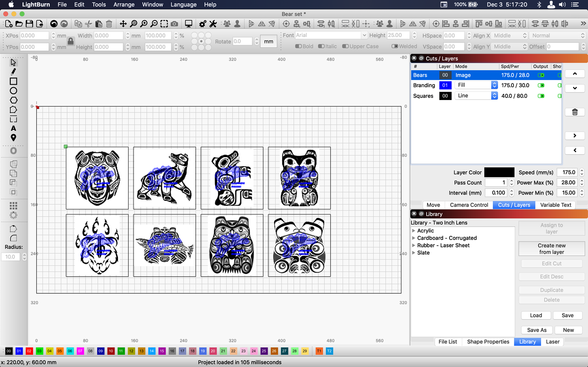Screen dimensions: 588x367
Task: Select the Draw Lines pencil tool
Action: pyautogui.click(x=13, y=72)
